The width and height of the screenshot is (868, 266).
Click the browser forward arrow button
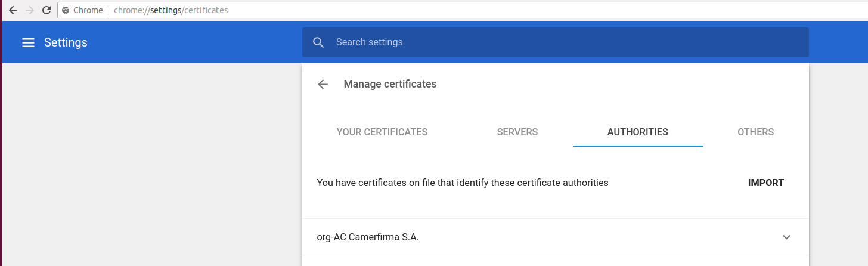(30, 10)
